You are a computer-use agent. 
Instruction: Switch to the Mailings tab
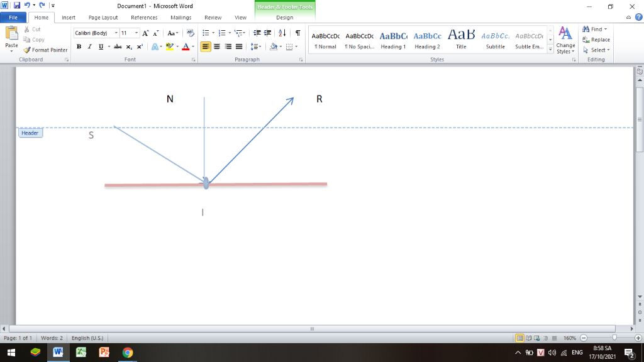coord(180,17)
